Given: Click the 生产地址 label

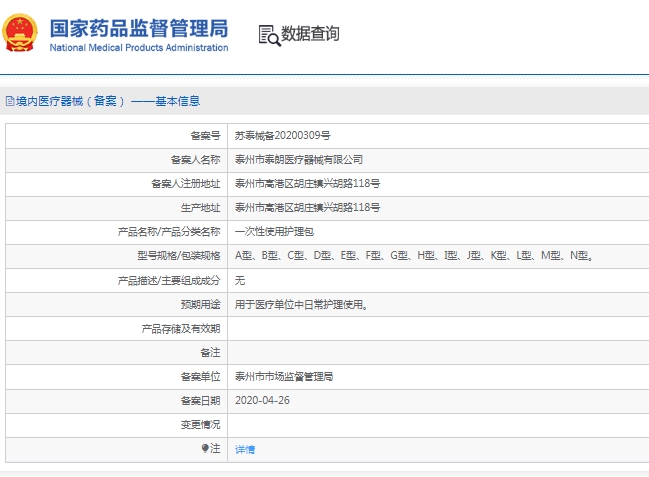Looking at the screenshot, I should pos(200,207).
